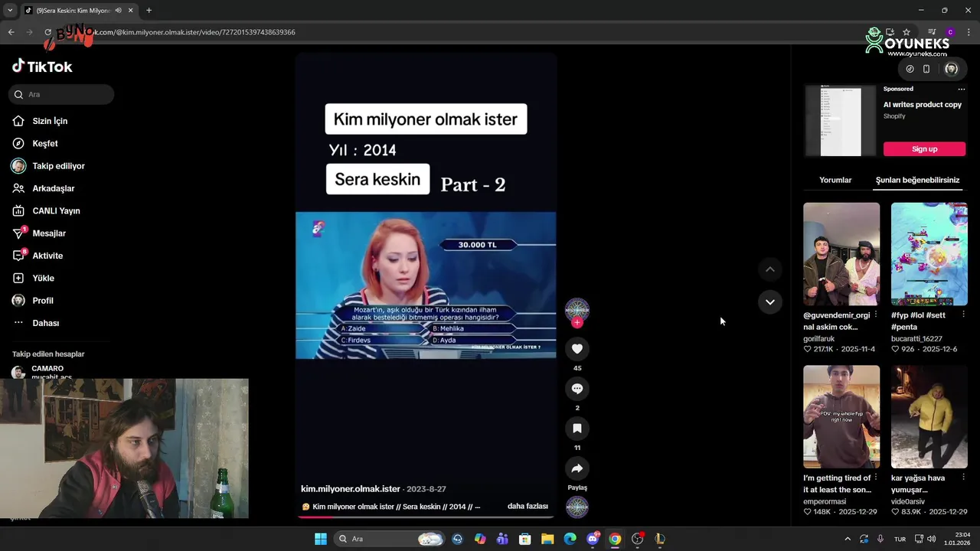Open Chrome tab search dropdown
Image resolution: width=980 pixels, height=551 pixels.
[x=10, y=10]
